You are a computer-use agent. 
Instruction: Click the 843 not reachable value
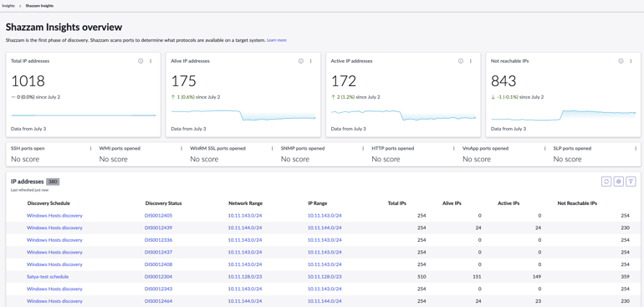pyautogui.click(x=503, y=81)
